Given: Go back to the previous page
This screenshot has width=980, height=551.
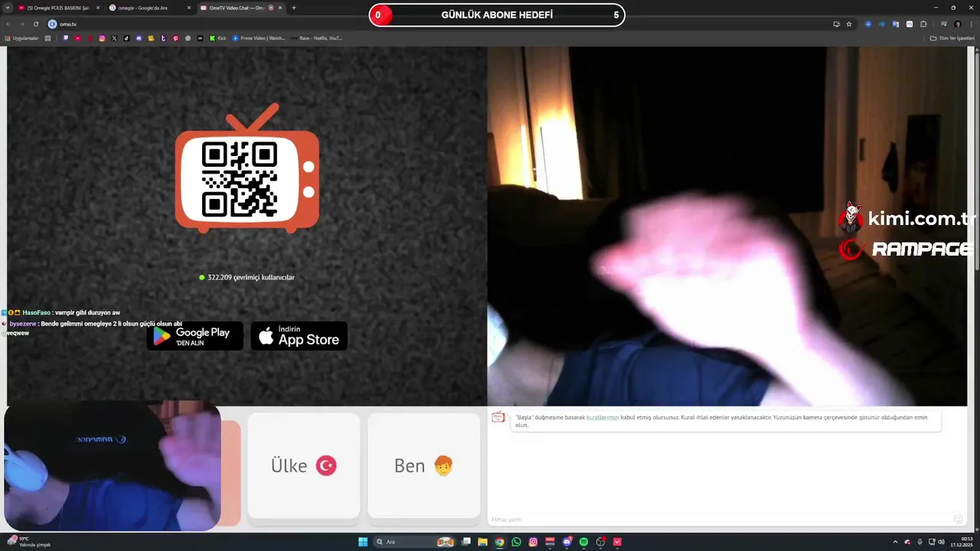Looking at the screenshot, I should click(x=9, y=24).
